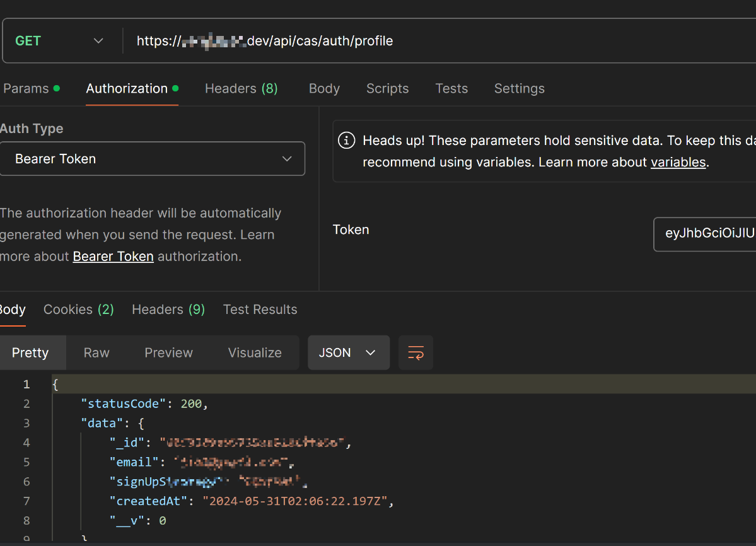Open the Cookies (2) response tab
This screenshot has height=546, width=756.
click(x=79, y=310)
